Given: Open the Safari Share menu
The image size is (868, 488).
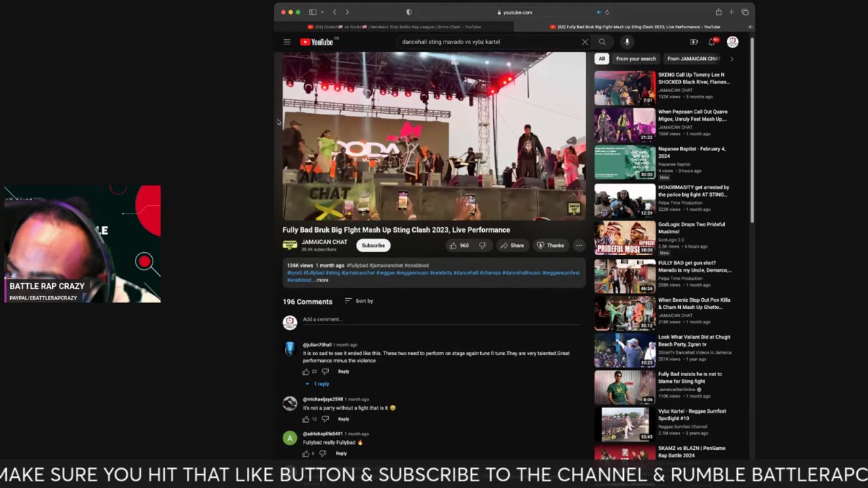Looking at the screenshot, I should [718, 12].
